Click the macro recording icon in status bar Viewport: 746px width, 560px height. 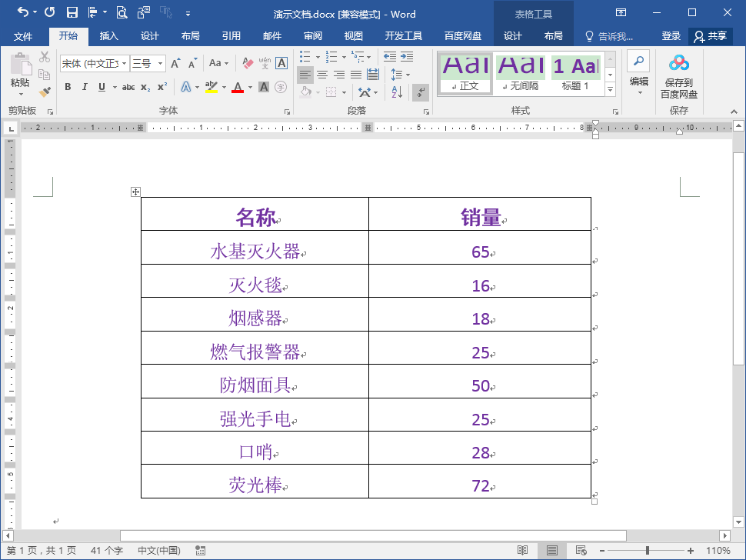200,551
